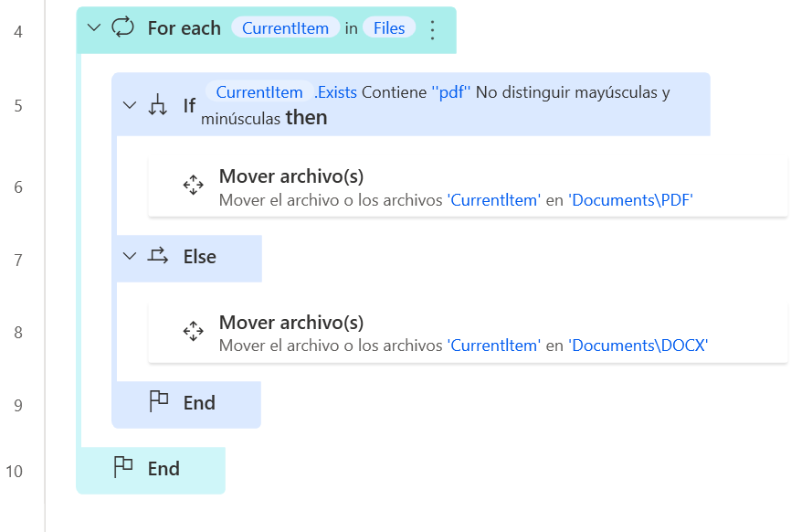Screen dimensions: 812x532
Task: Click the For each loop icon
Action: [x=122, y=27]
